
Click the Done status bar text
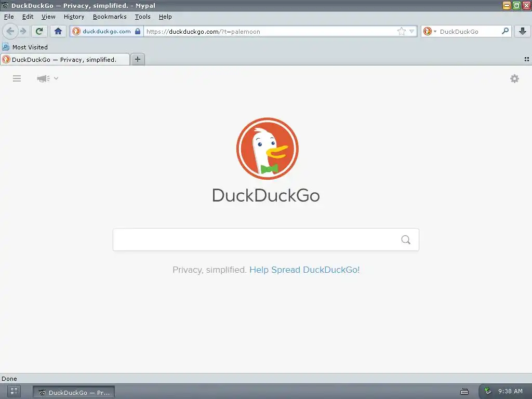[x=9, y=379]
